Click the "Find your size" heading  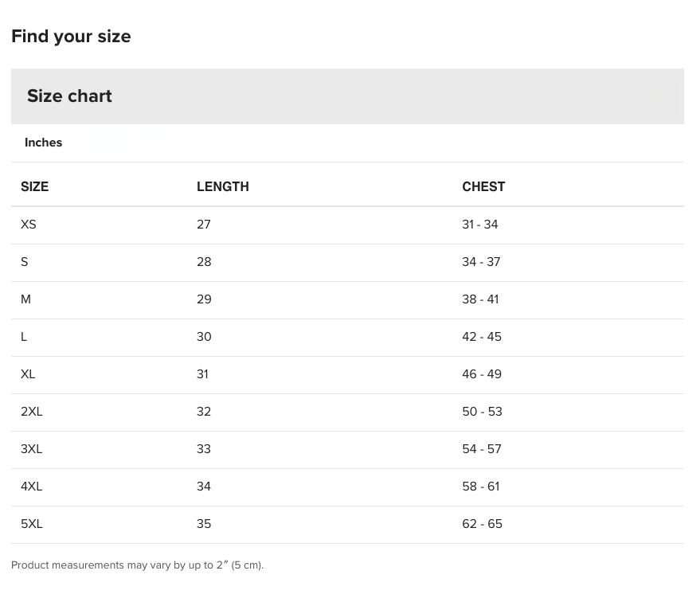[71, 37]
